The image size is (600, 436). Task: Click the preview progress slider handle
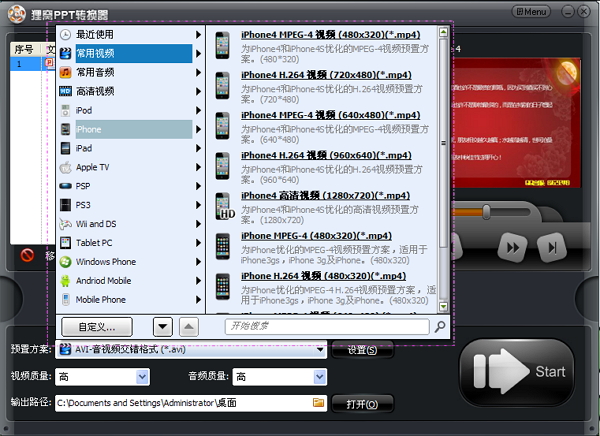point(486,211)
